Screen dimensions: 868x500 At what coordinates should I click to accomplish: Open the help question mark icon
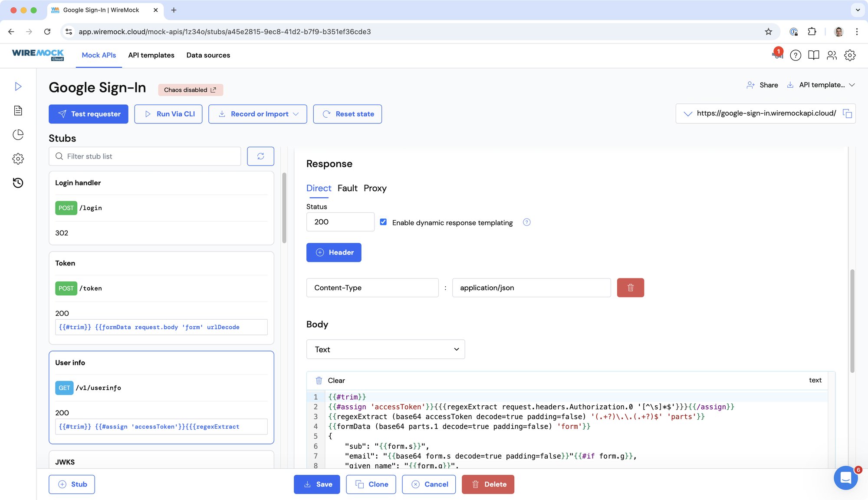tap(795, 55)
